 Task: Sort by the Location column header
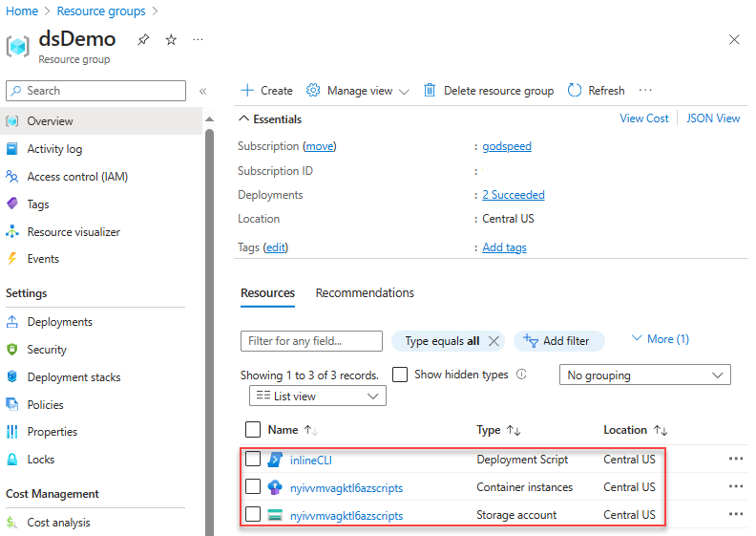click(635, 430)
